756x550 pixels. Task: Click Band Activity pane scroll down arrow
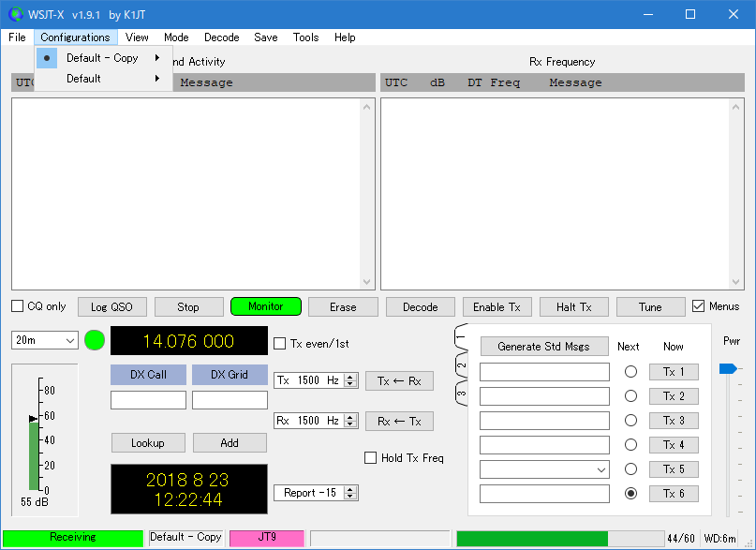point(366,282)
